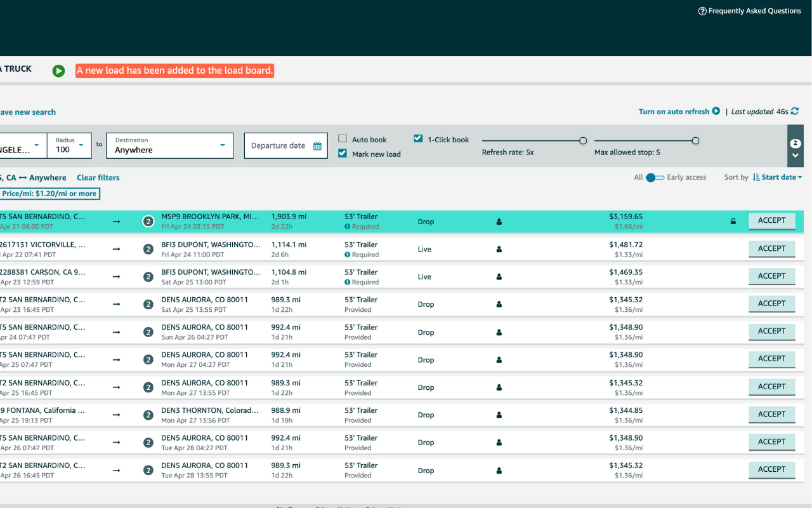Accept the $1,469.35 Carson load

click(771, 276)
